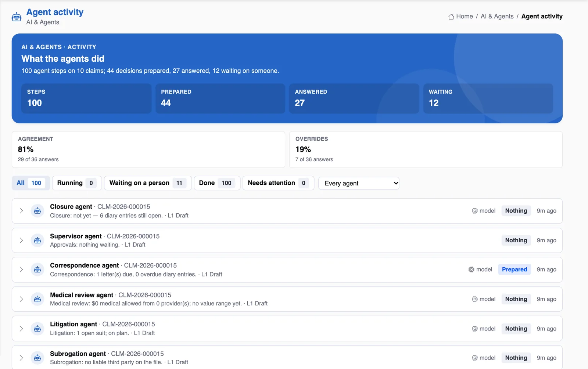The width and height of the screenshot is (588, 369).
Task: Expand the Correspondence agent row chevron
Action: (x=21, y=269)
